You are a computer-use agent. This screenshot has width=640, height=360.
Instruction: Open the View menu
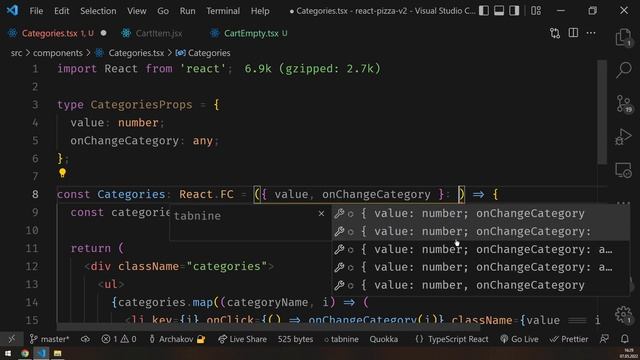[x=137, y=11]
